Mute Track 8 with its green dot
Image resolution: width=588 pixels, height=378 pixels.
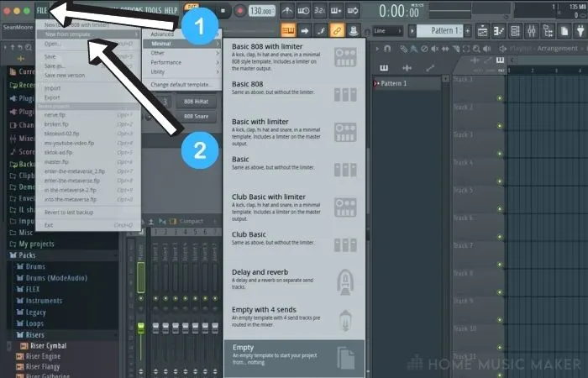[x=500, y=292]
